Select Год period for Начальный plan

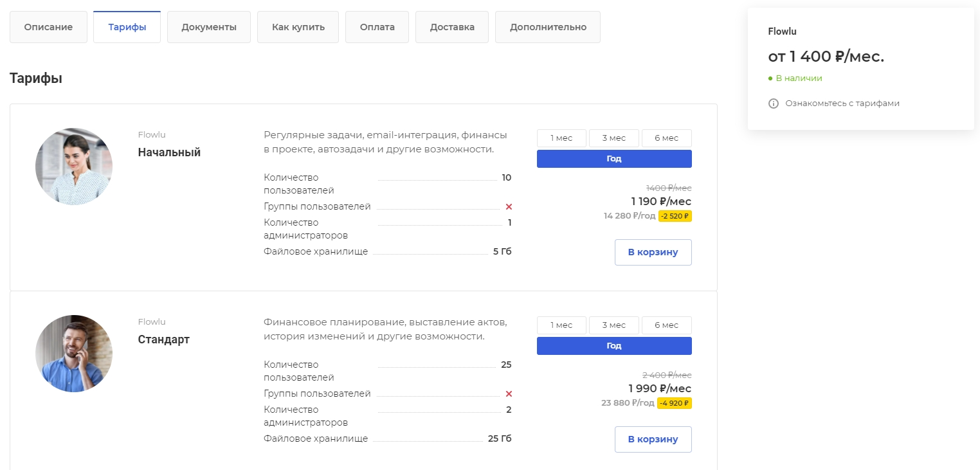(x=614, y=159)
